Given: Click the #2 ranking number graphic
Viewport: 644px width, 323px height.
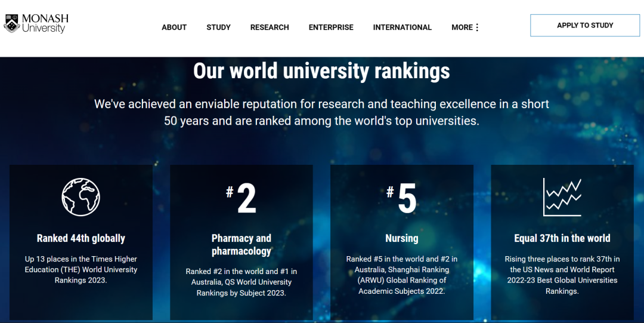Looking at the screenshot, I should 241,198.
